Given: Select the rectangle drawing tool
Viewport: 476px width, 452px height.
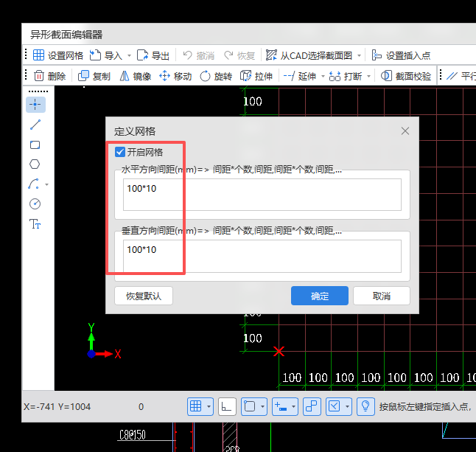Looking at the screenshot, I should coord(35,145).
